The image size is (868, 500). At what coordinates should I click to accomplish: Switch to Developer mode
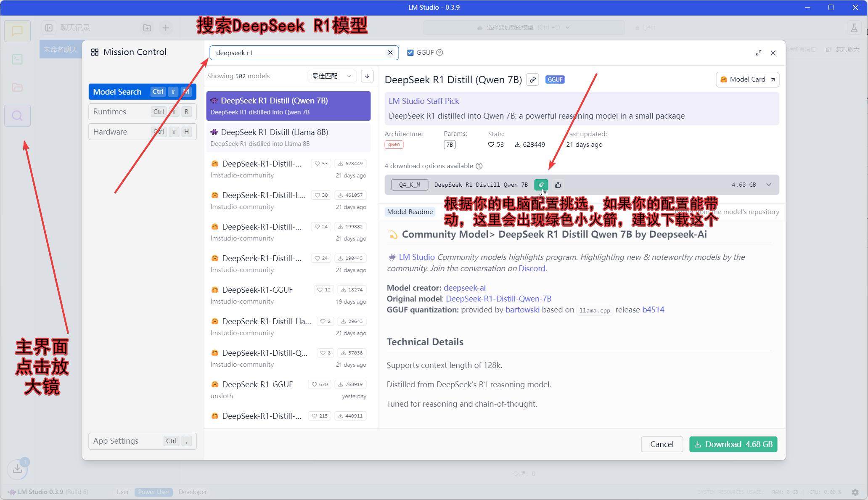pos(193,492)
